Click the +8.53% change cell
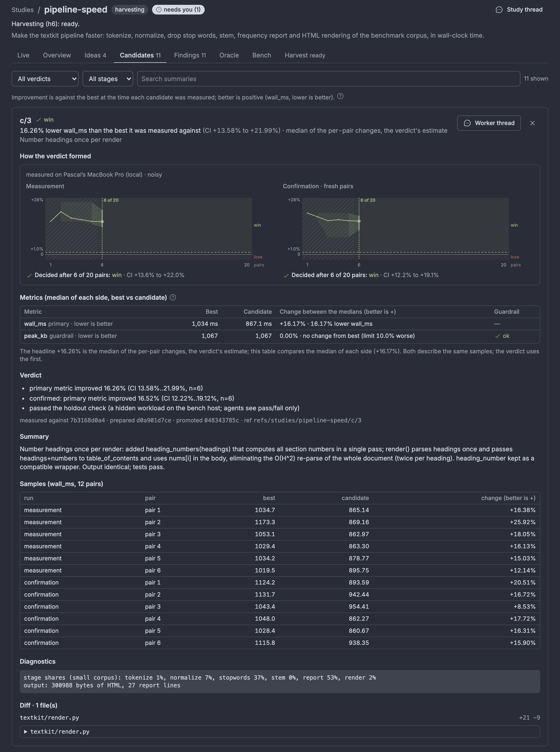The width and height of the screenshot is (560, 752). [525, 607]
